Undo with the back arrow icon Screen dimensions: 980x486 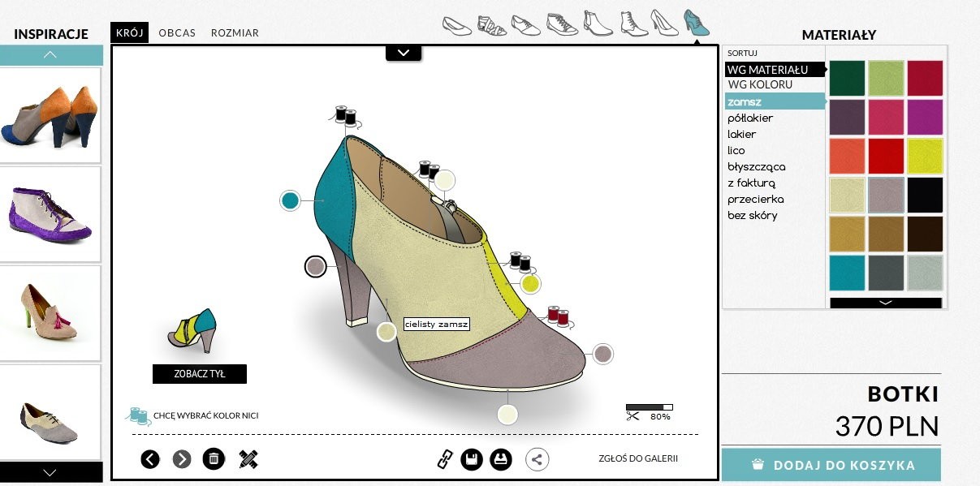tap(150, 459)
